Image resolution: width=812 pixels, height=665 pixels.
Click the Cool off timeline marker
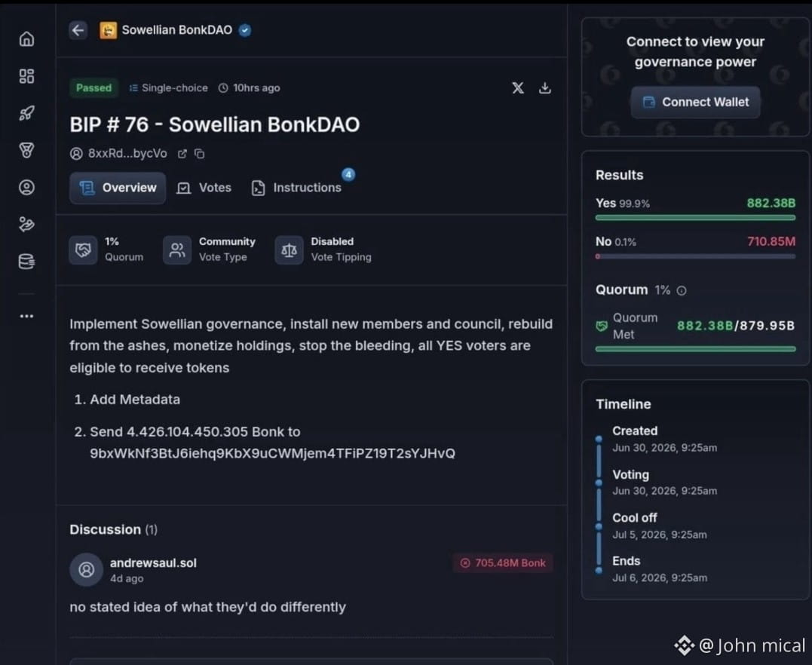pos(599,526)
